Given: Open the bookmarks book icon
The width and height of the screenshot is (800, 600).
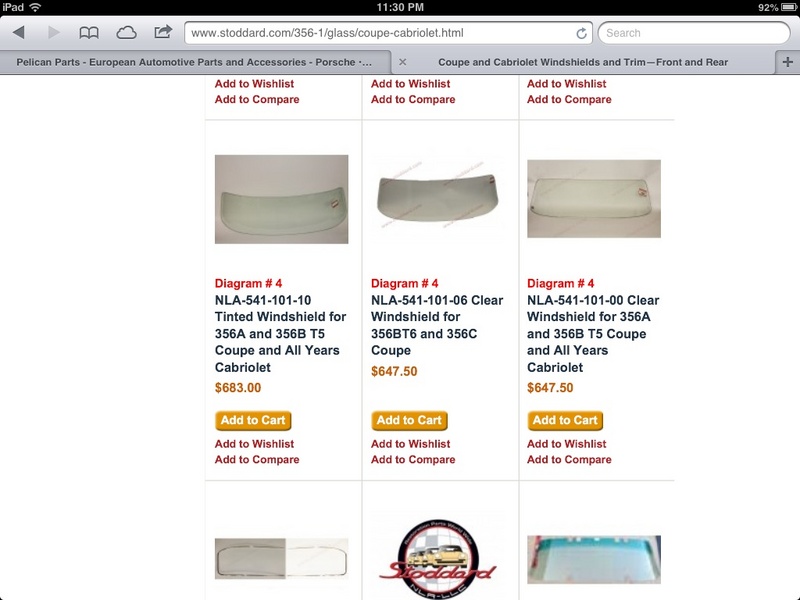Looking at the screenshot, I should coord(89,33).
